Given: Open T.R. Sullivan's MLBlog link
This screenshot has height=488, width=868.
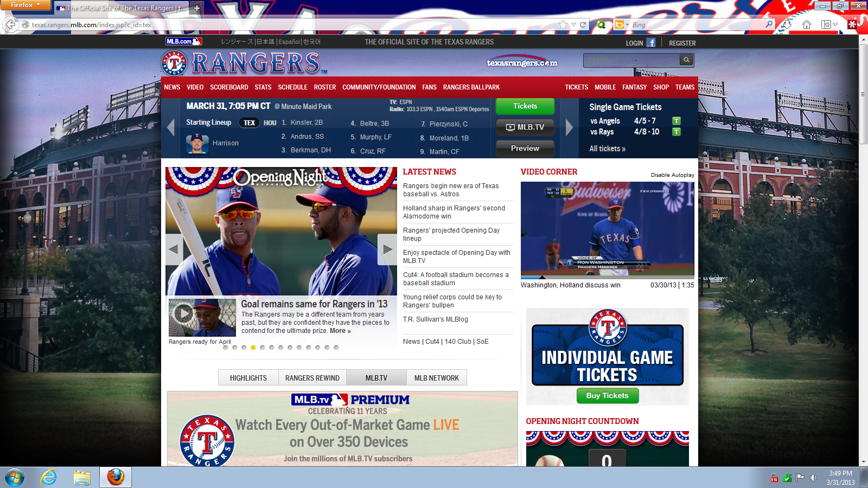Looking at the screenshot, I should (436, 319).
